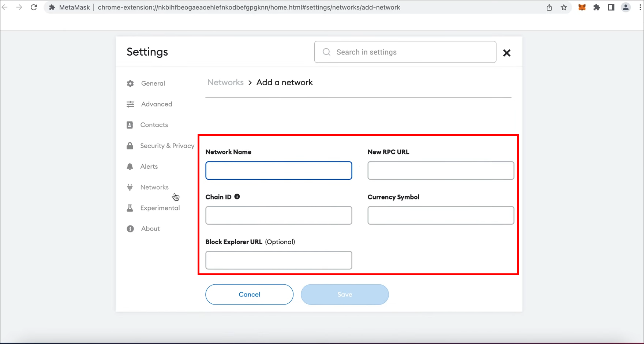
Task: Focus the Network Name field
Action: pos(279,171)
